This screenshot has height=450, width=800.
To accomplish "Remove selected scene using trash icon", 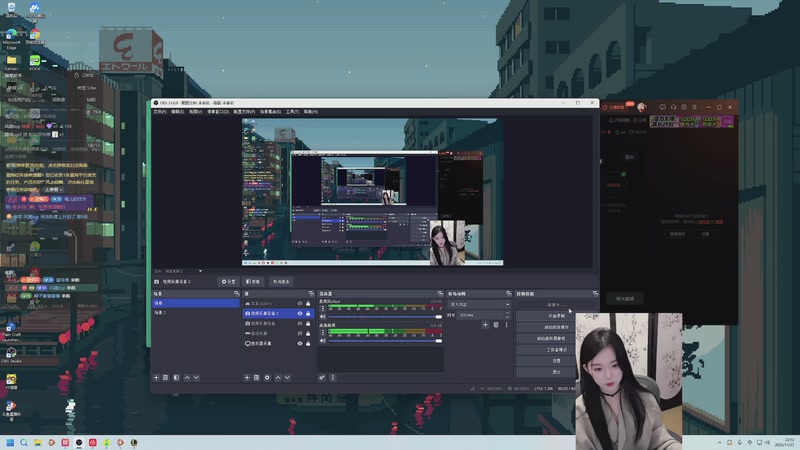I will tap(165, 378).
